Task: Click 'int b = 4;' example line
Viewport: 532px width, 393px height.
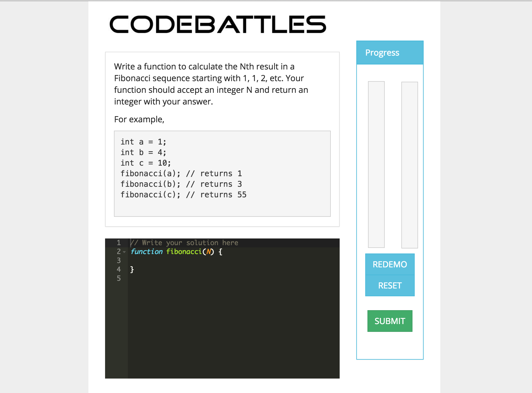Action: coord(143,152)
